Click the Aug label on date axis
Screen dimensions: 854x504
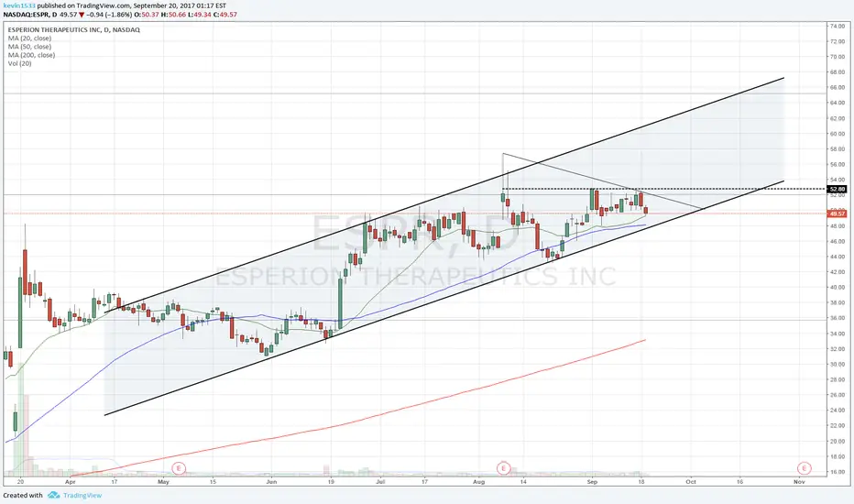(x=478, y=482)
